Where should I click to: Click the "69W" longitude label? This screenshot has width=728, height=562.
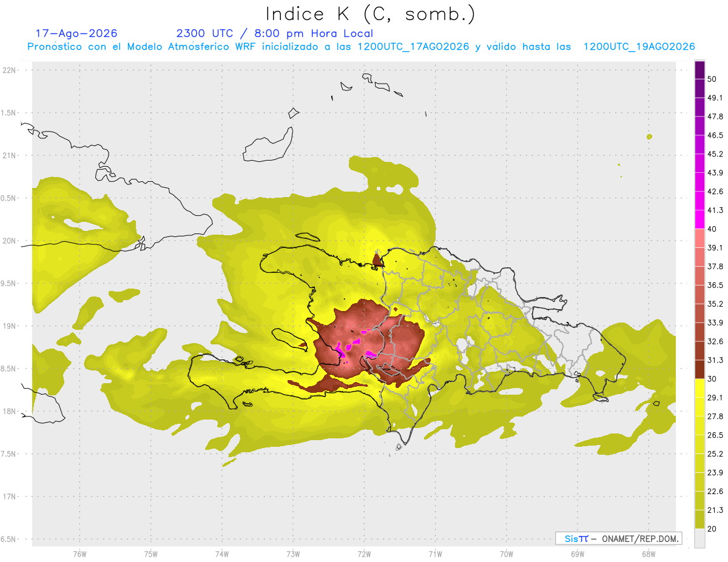[x=578, y=554]
